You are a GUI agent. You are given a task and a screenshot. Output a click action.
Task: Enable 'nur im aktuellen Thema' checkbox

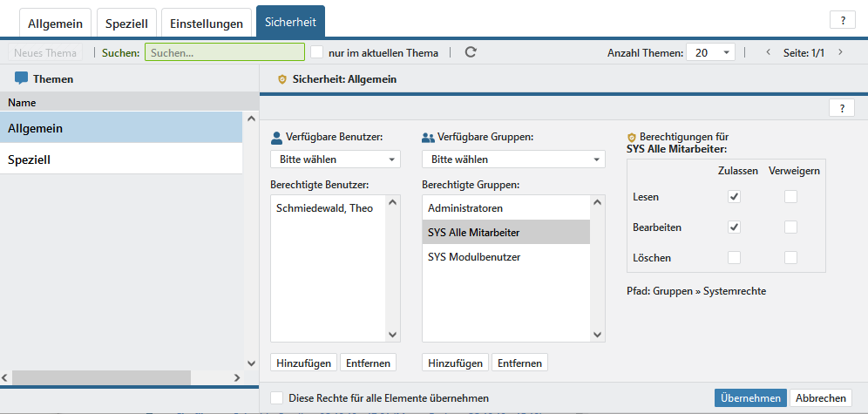click(317, 52)
